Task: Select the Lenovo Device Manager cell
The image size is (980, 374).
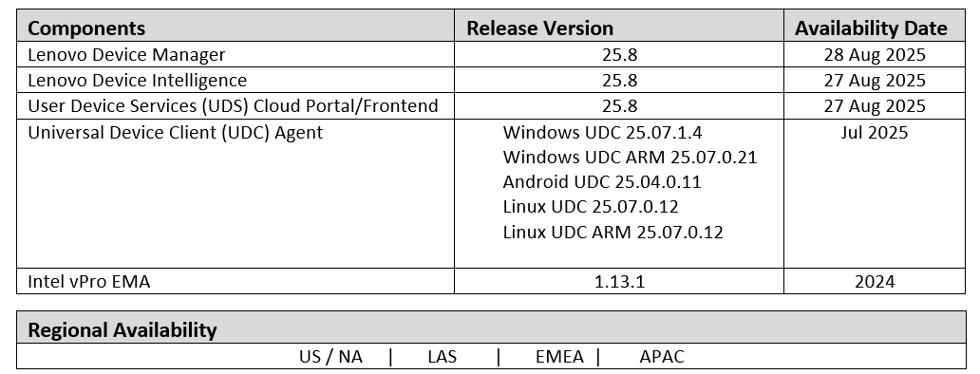Action: [x=236, y=54]
